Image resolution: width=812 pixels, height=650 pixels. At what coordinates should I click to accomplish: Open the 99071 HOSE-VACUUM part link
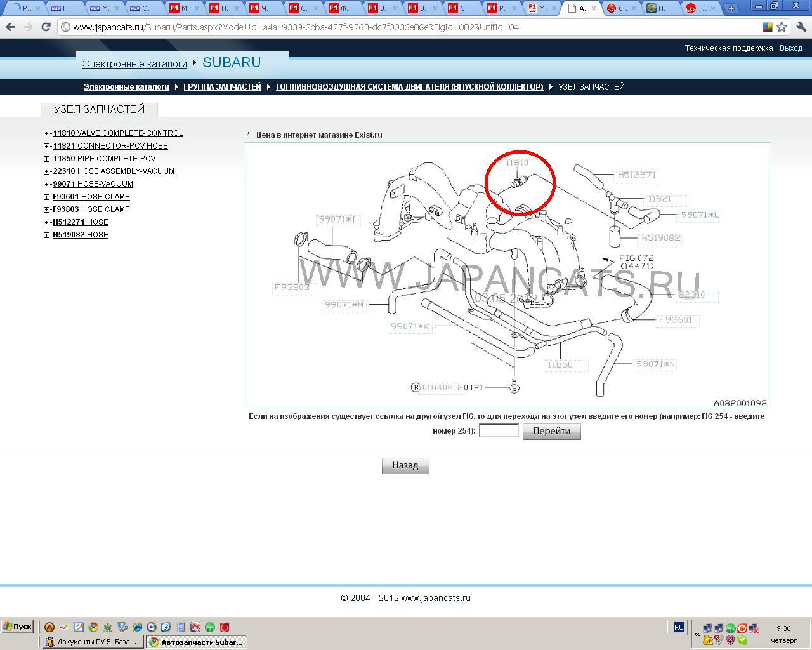pyautogui.click(x=93, y=184)
